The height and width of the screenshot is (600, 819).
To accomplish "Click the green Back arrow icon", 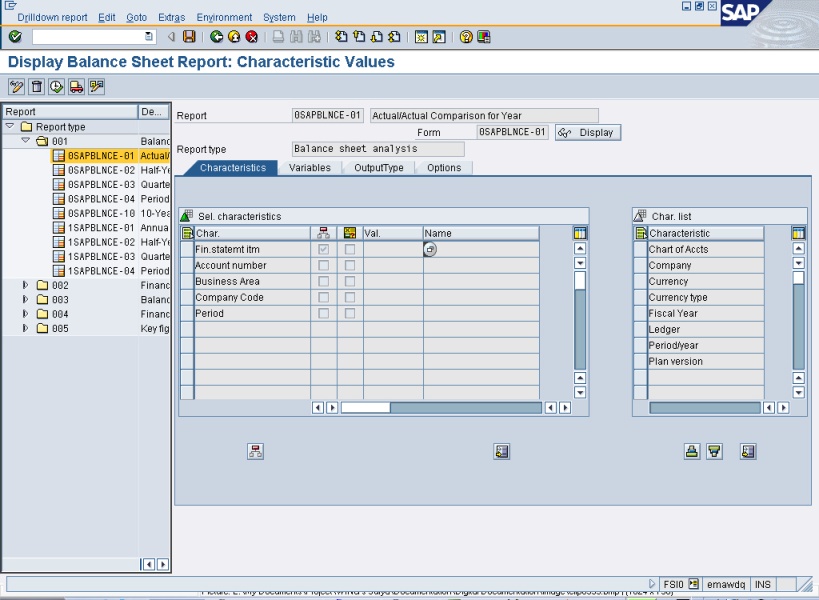I will 216,37.
